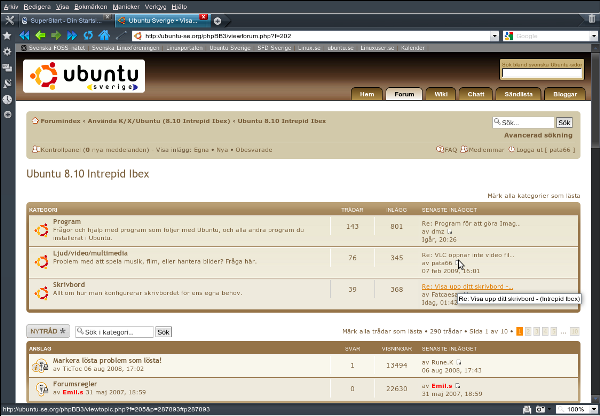
Task: Open the Forumsregler thread
Action: (x=75, y=383)
